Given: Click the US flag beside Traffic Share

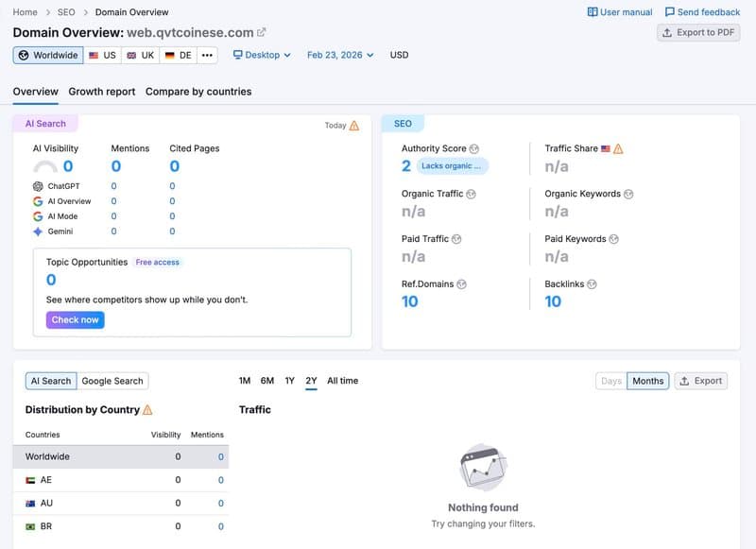Looking at the screenshot, I should click(x=606, y=149).
